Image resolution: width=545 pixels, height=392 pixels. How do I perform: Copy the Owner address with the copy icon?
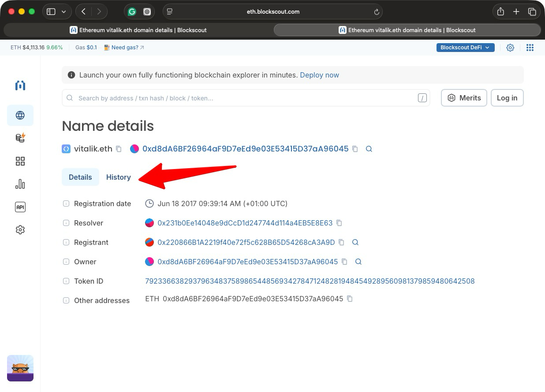click(x=344, y=262)
